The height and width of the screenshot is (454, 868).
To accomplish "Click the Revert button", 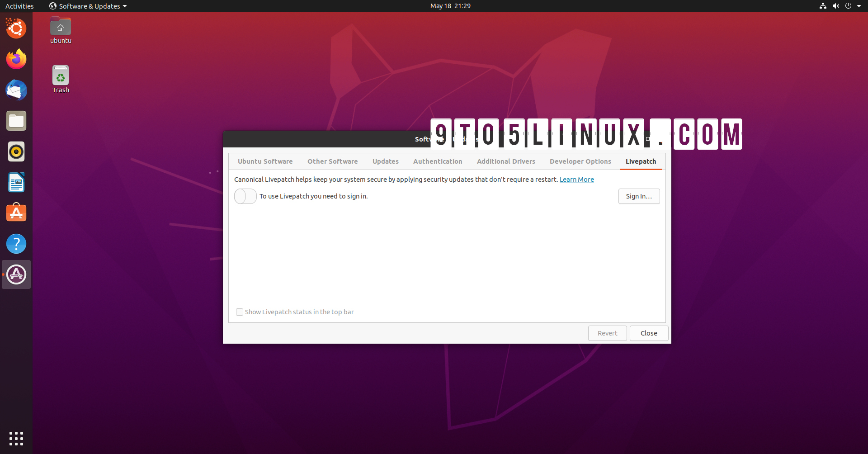I will (x=607, y=333).
